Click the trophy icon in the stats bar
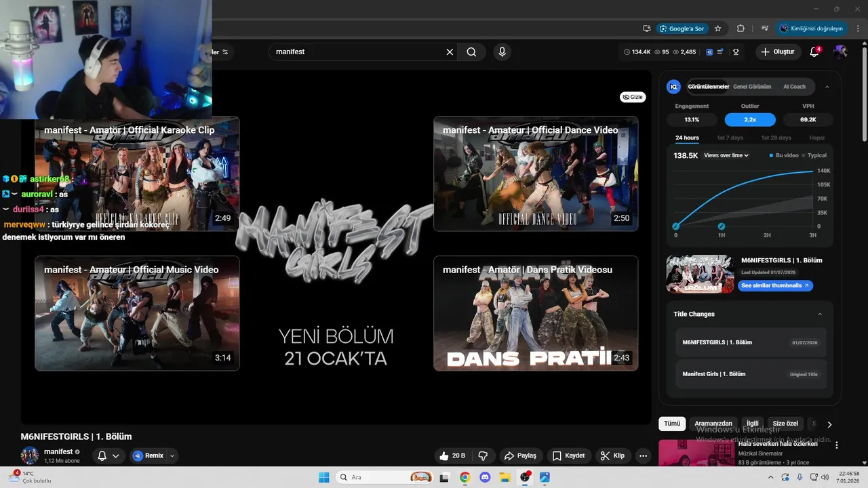Image resolution: width=868 pixels, height=488 pixels. pos(736,52)
